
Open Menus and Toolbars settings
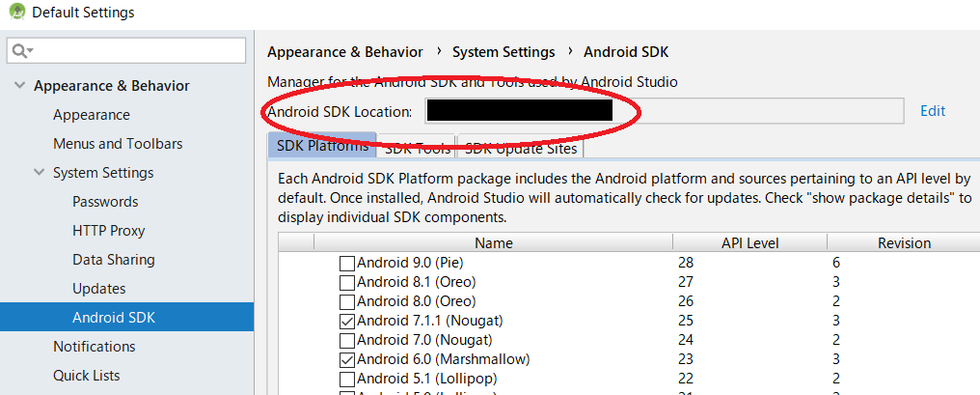118,144
